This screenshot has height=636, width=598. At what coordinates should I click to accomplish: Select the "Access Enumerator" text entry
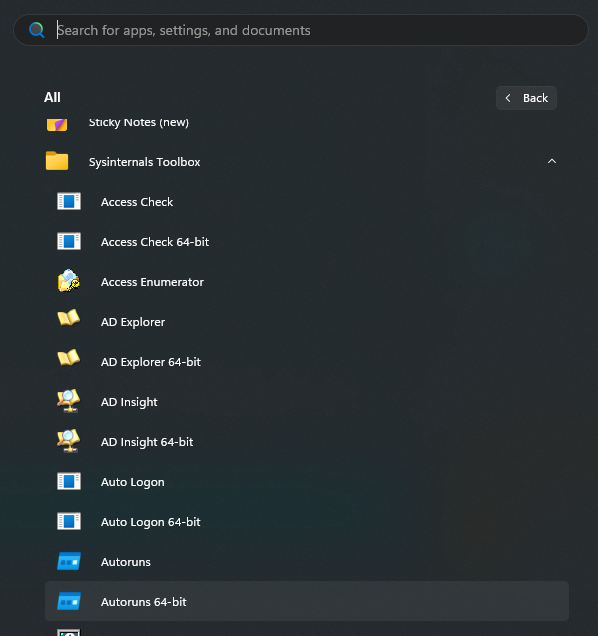pos(152,282)
